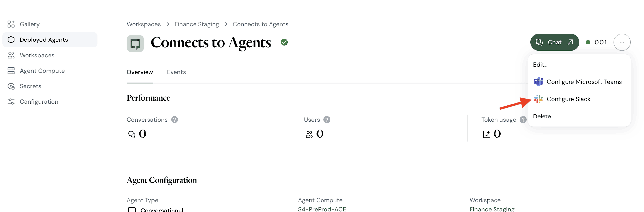Click the Users help question mark
Image resolution: width=644 pixels, height=212 pixels.
coord(327,120)
